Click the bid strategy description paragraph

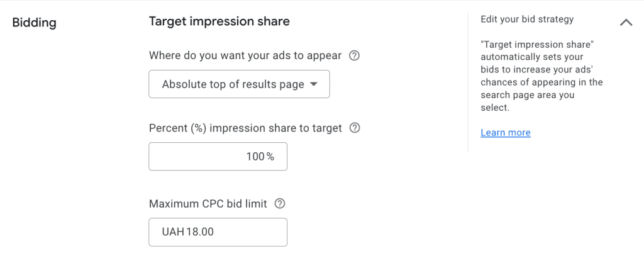(541, 77)
